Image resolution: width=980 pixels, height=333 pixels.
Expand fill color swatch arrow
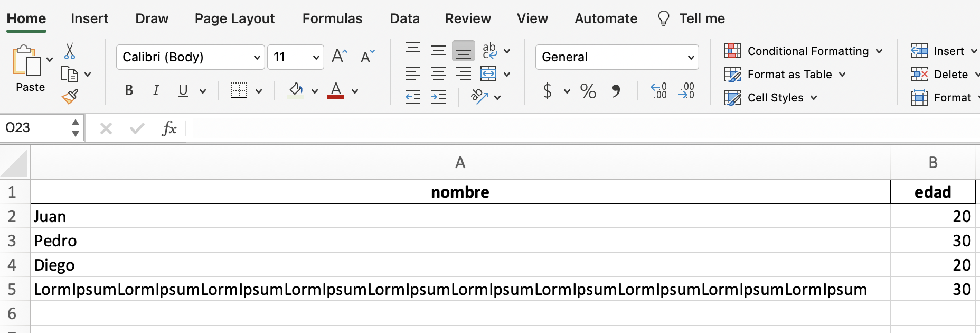coord(315,91)
